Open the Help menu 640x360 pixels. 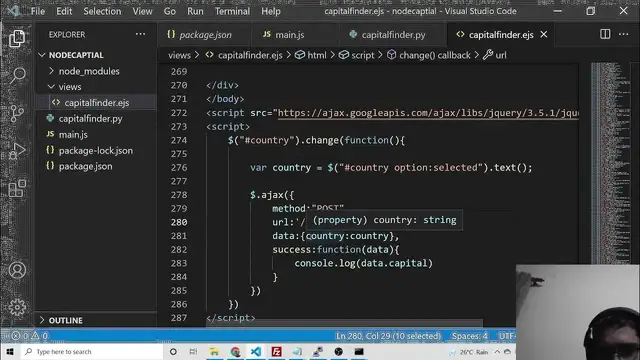(271, 11)
